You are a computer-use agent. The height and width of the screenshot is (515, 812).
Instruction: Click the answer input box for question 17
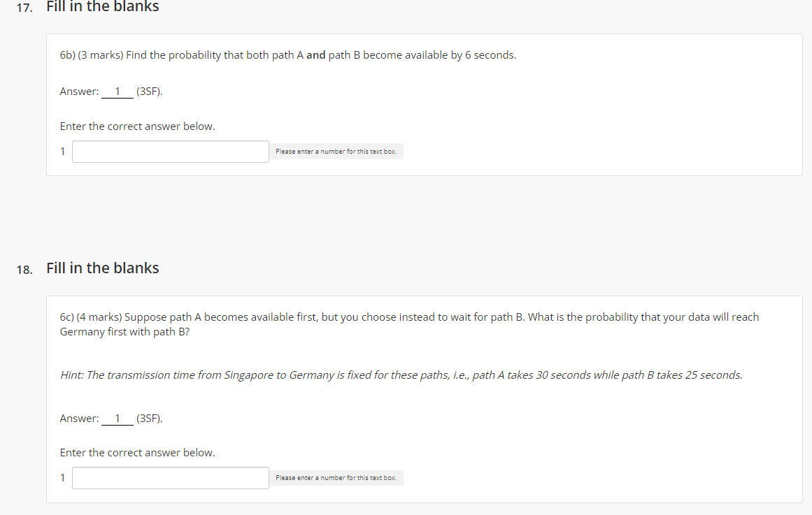tap(170, 151)
